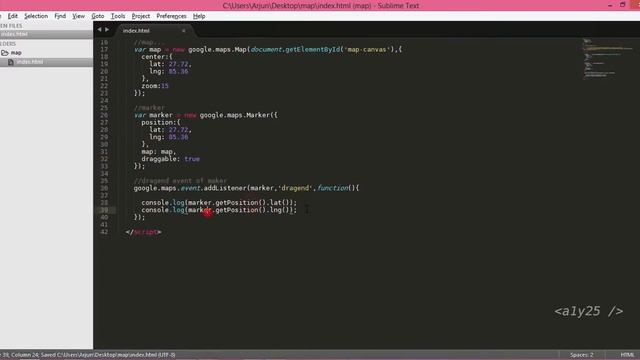Place cursor on 'draggable: true' line
Screen dimensions: 640x360
[171, 159]
